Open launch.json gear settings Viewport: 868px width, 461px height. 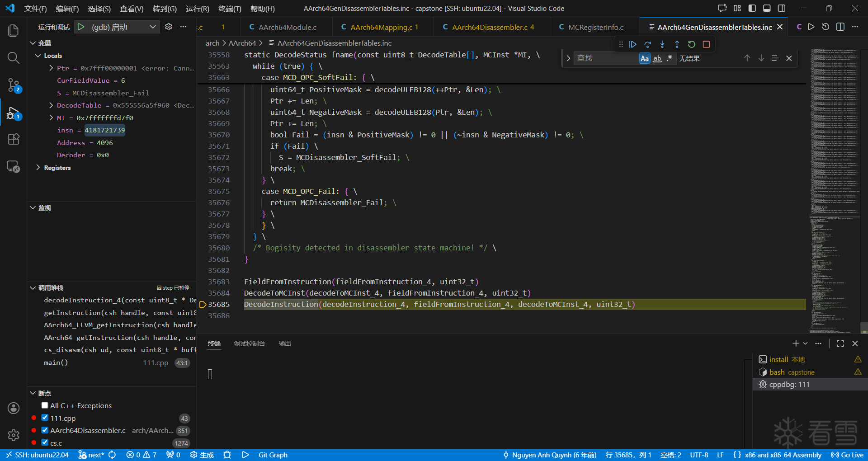[x=169, y=27]
